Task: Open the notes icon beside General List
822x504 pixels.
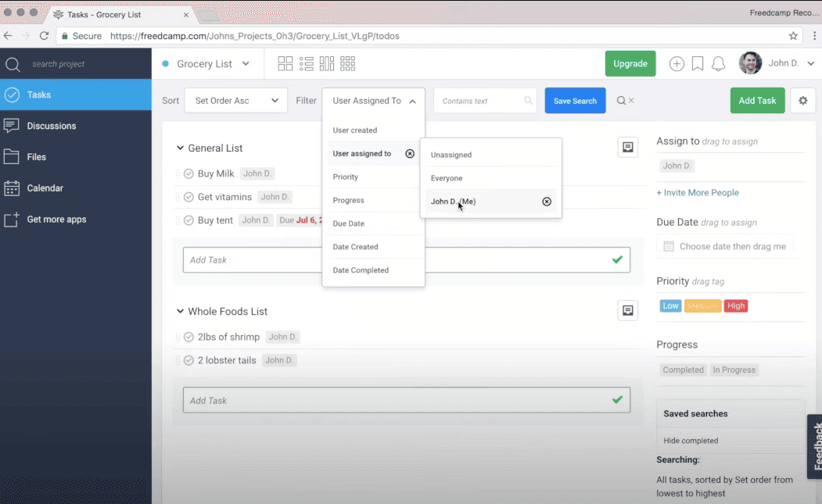Action: (x=627, y=147)
